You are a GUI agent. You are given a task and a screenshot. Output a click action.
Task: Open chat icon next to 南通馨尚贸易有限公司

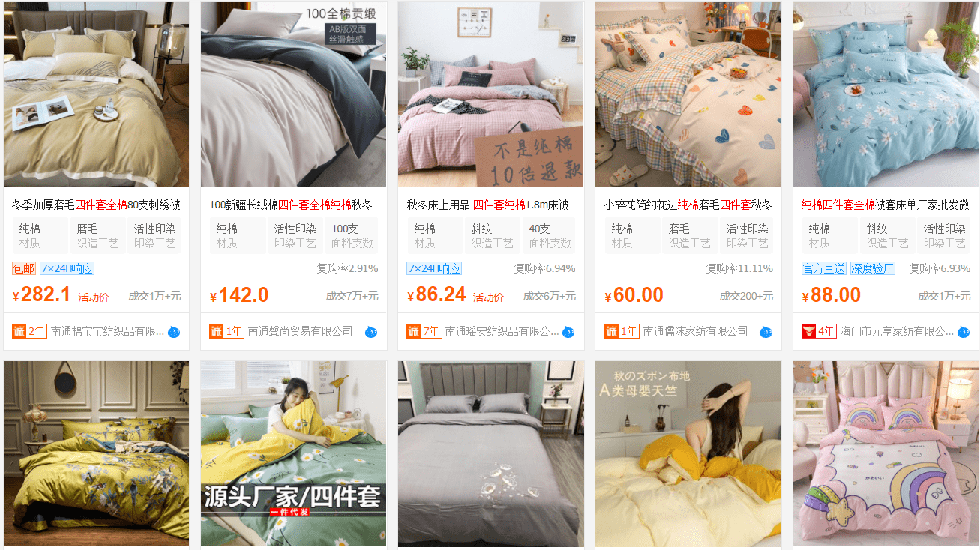click(371, 332)
